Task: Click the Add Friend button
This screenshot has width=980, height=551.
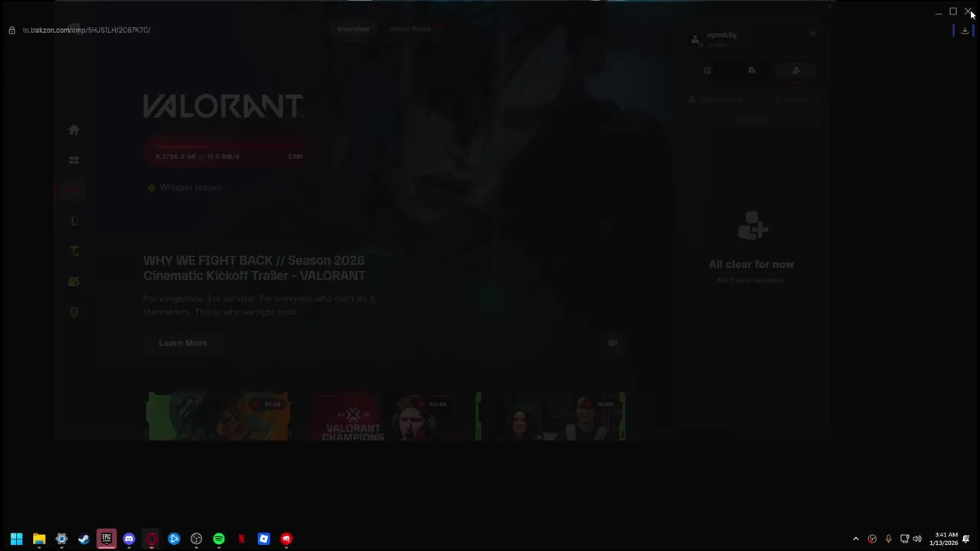Action: pyautogui.click(x=752, y=119)
